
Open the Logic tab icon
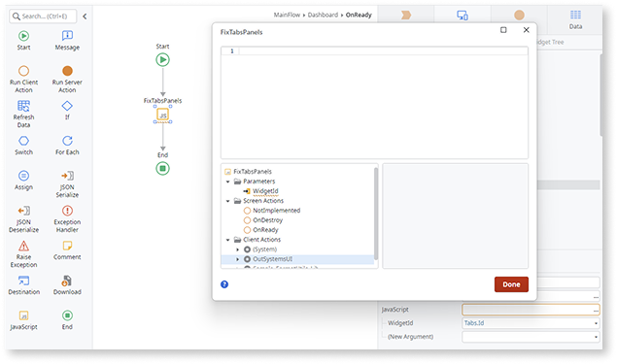tap(519, 15)
